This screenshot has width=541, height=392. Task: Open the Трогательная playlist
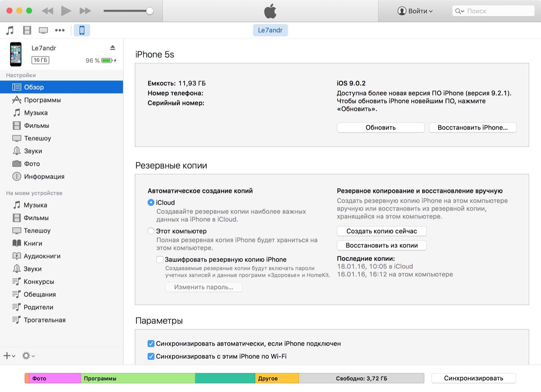62,320
